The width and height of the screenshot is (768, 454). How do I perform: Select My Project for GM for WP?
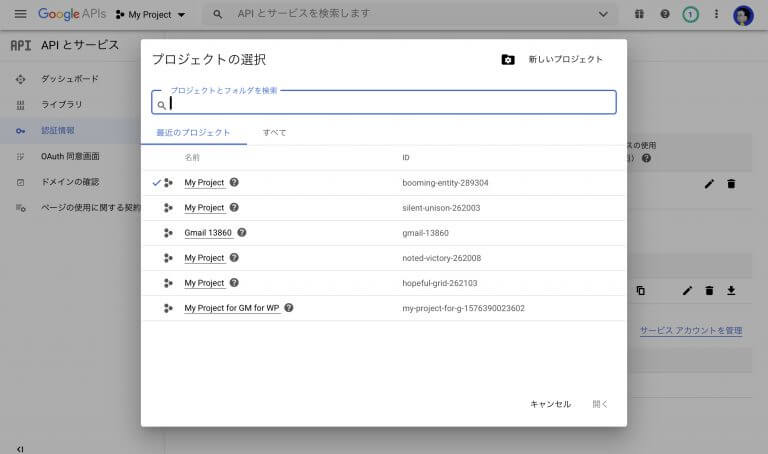point(232,308)
